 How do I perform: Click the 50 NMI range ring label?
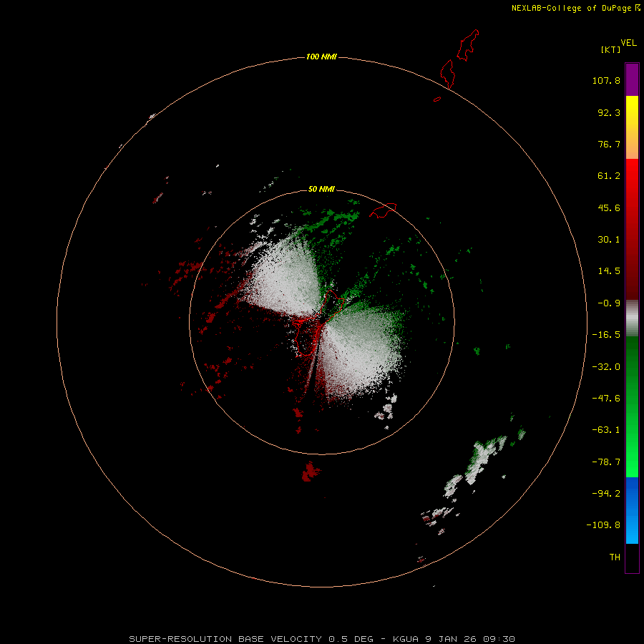click(321, 189)
